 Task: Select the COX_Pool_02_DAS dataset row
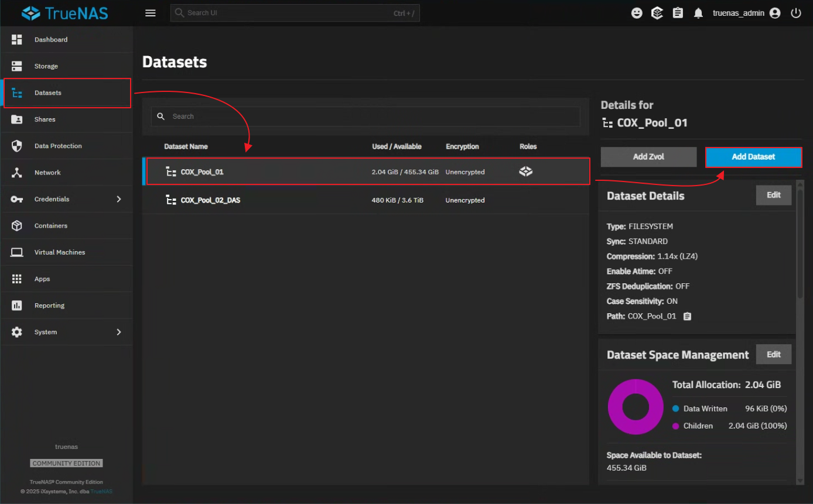click(x=366, y=200)
